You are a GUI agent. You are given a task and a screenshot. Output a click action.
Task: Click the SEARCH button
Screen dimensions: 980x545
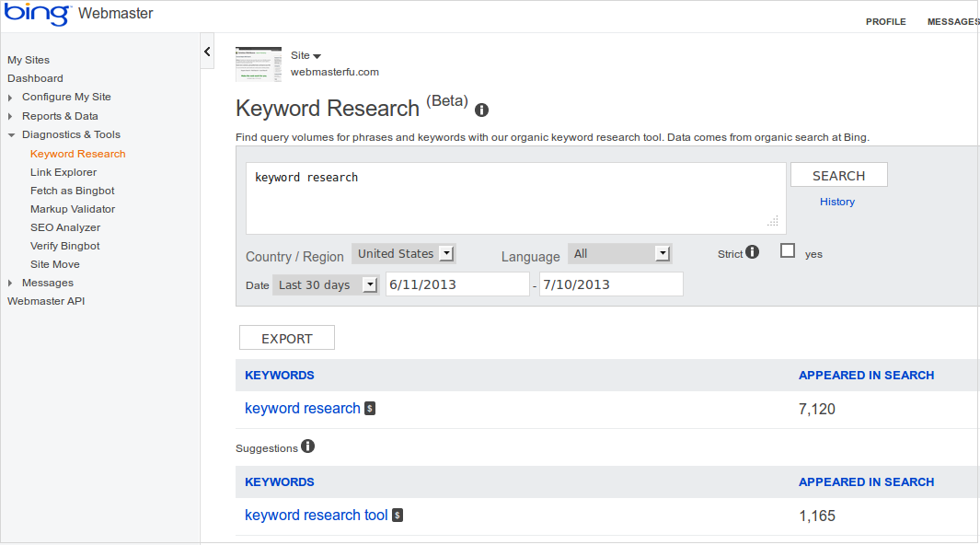[837, 174]
